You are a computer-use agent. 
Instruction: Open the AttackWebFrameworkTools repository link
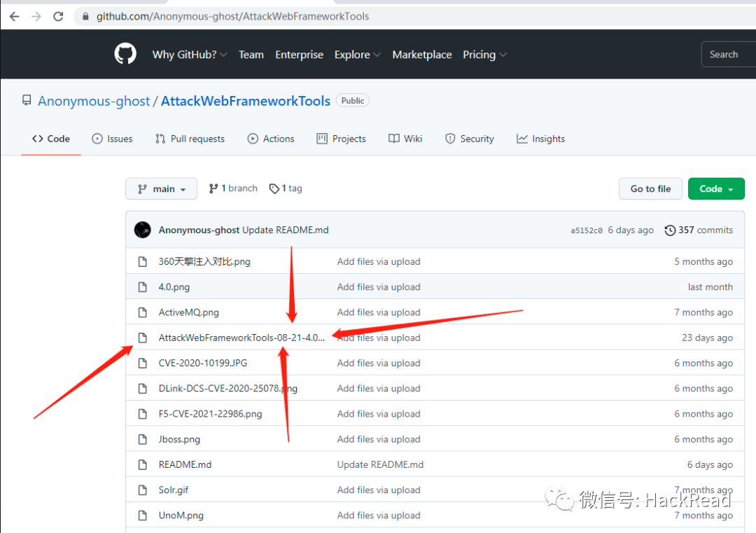point(246,101)
